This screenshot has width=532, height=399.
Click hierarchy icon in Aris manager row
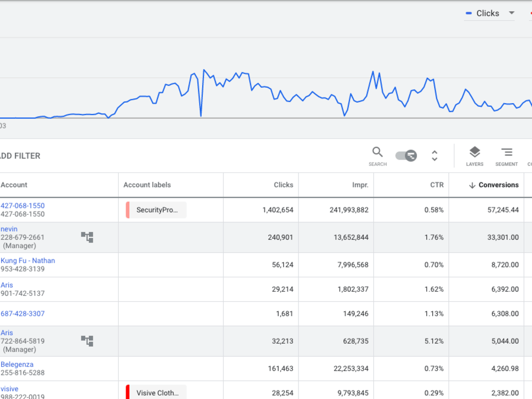click(87, 340)
